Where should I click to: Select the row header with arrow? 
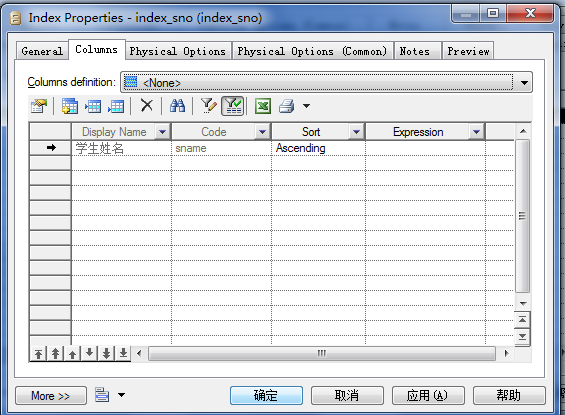(50, 148)
